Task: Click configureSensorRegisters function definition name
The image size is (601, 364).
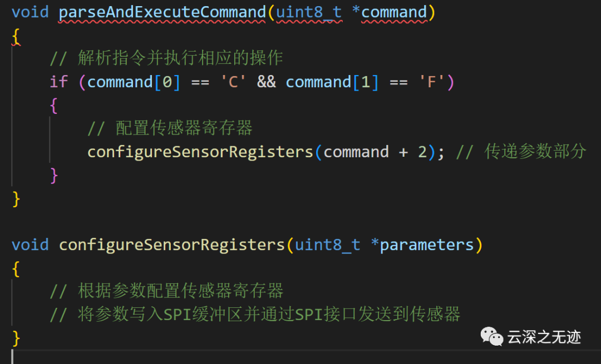Action: 172,245
